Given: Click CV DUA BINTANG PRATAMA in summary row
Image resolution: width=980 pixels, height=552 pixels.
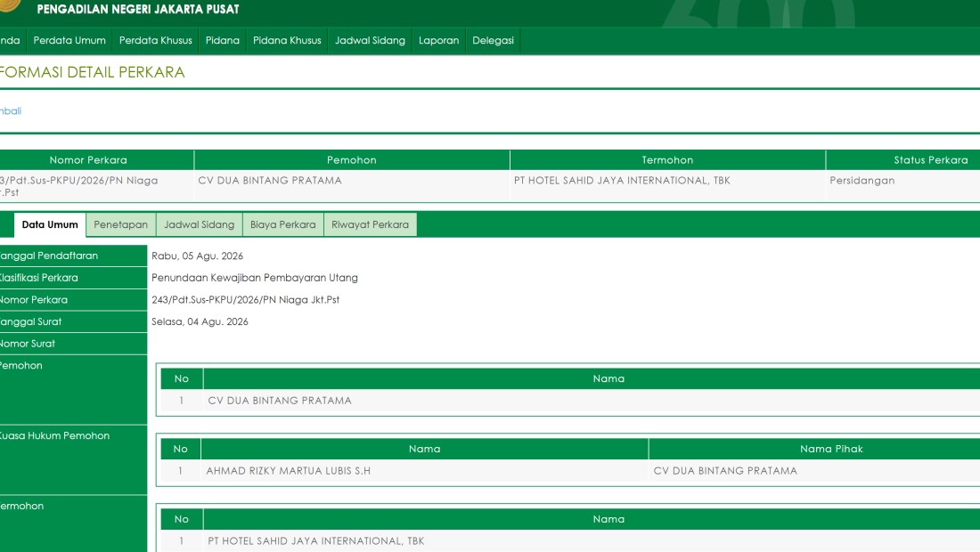Looking at the screenshot, I should coord(270,181).
